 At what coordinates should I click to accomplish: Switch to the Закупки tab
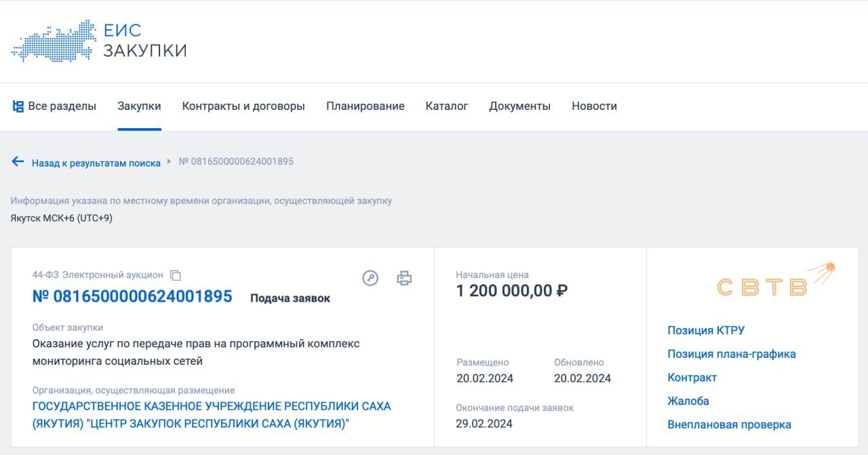[x=139, y=106]
